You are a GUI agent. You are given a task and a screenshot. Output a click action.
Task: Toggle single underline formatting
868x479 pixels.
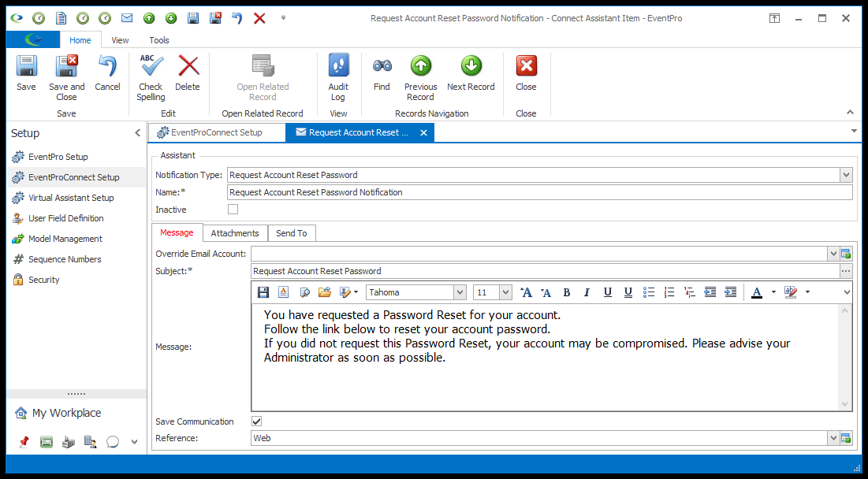point(607,292)
